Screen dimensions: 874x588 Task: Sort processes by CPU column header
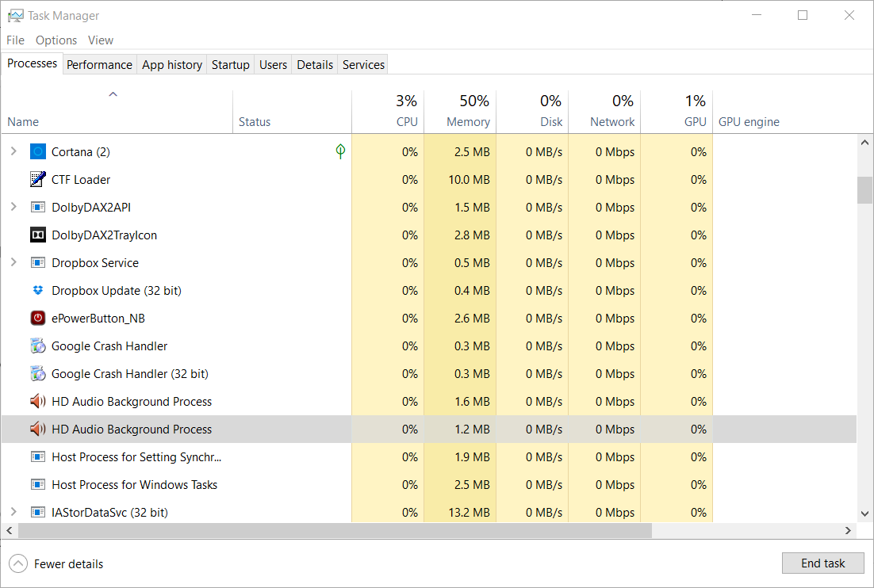pyautogui.click(x=388, y=112)
